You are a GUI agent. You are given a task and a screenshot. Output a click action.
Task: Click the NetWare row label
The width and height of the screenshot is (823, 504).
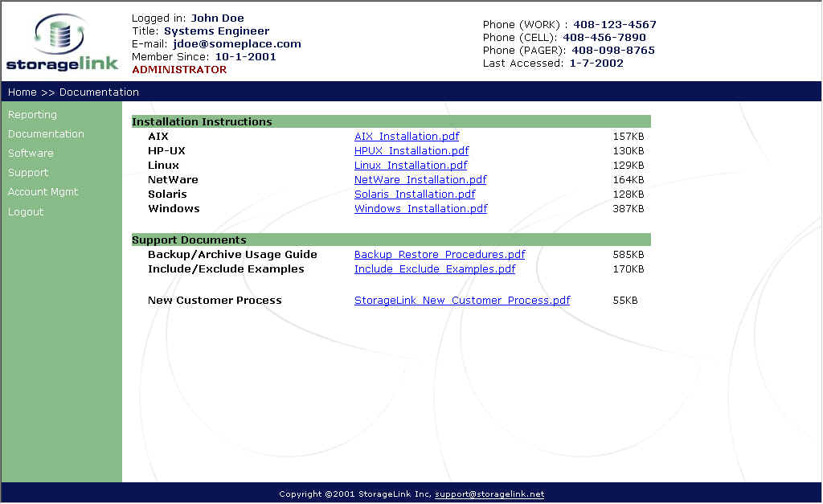pos(174,179)
